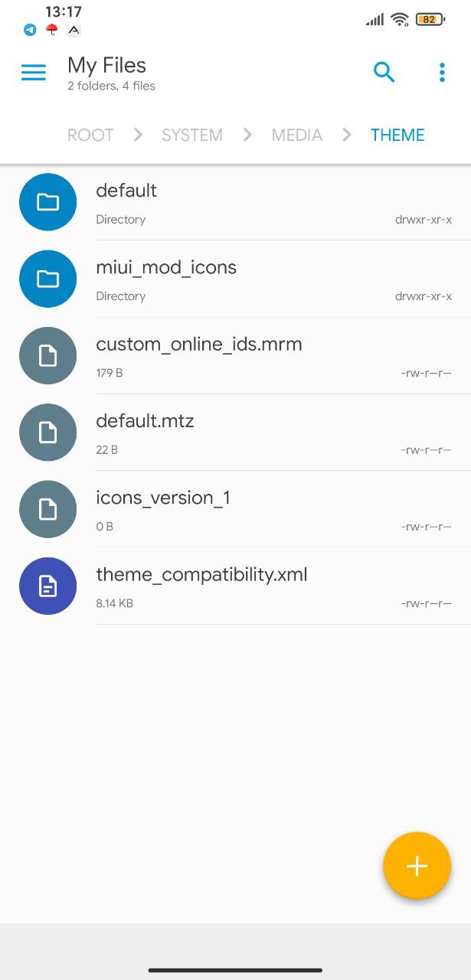Tap the miui_mod_icons folder icon
Viewport: 471px width, 980px height.
coord(47,279)
